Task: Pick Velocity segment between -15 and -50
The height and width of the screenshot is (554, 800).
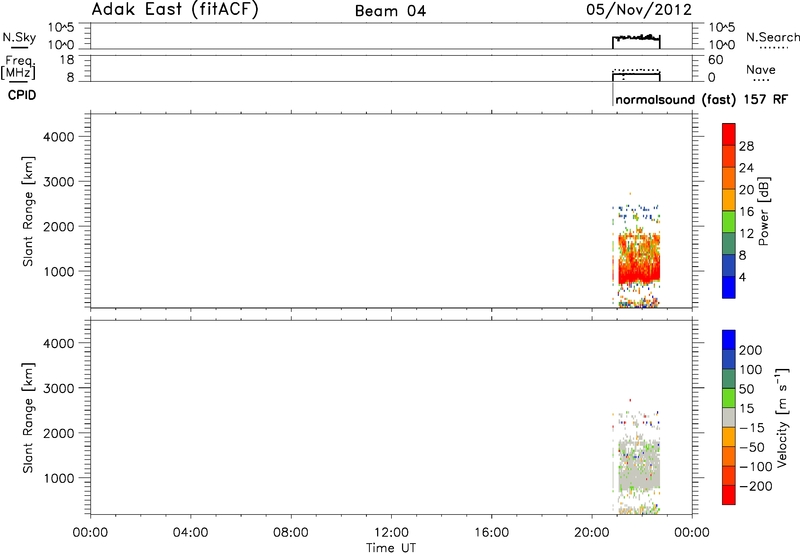Action: (x=729, y=437)
